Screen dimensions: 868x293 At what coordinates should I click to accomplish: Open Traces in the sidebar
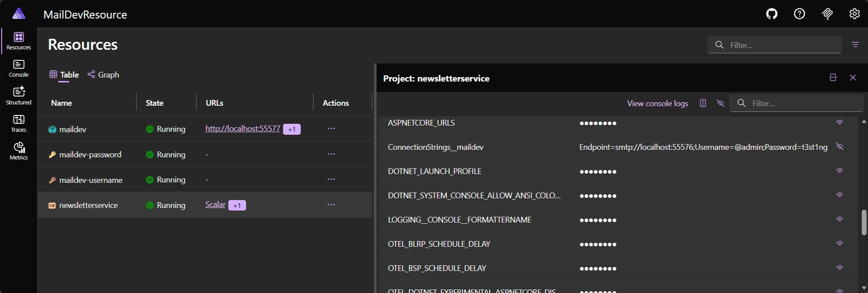[x=19, y=124]
